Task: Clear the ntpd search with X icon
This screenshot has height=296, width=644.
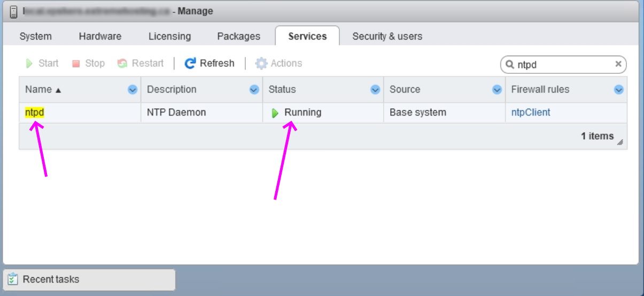Action: (x=618, y=64)
